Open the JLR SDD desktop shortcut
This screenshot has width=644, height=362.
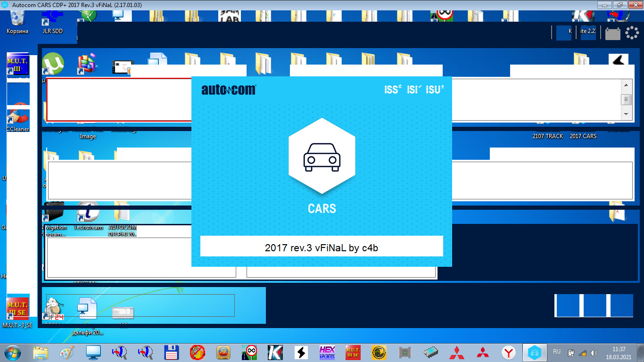(51, 21)
